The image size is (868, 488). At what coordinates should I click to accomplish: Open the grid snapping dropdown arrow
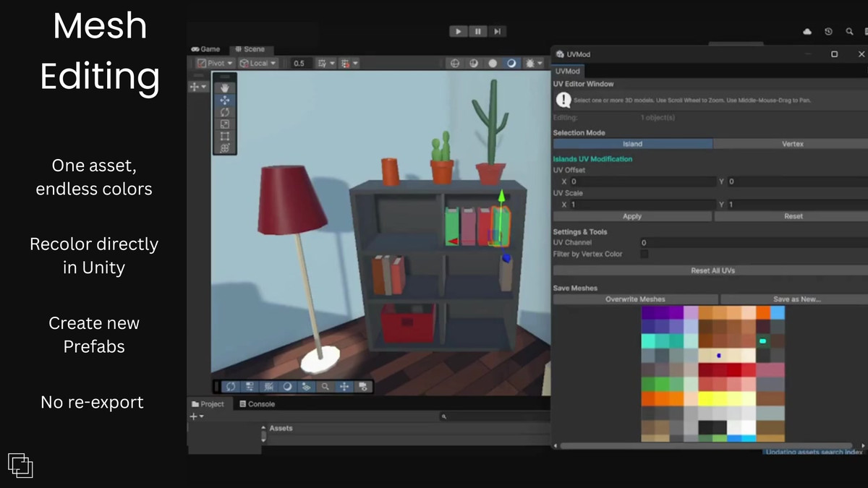click(354, 63)
